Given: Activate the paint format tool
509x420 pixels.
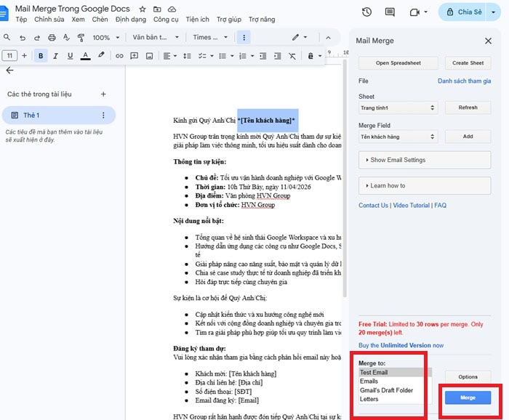Looking at the screenshot, I should coord(81,38).
